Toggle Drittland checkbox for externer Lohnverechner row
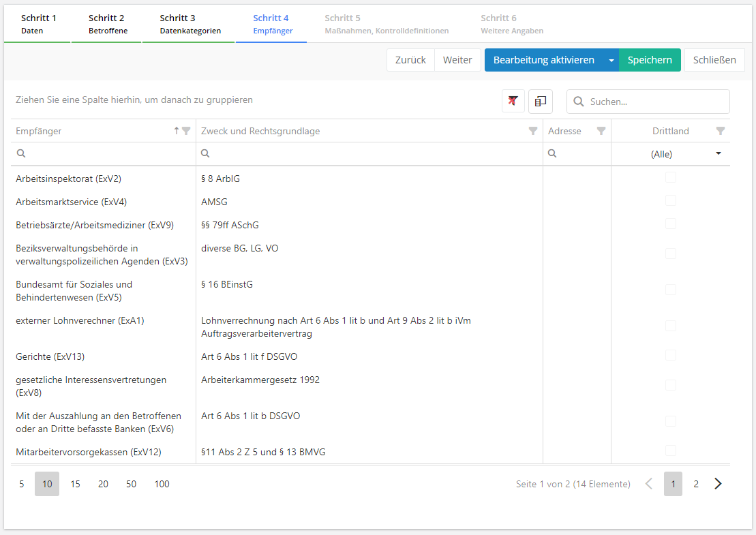 coord(671,326)
